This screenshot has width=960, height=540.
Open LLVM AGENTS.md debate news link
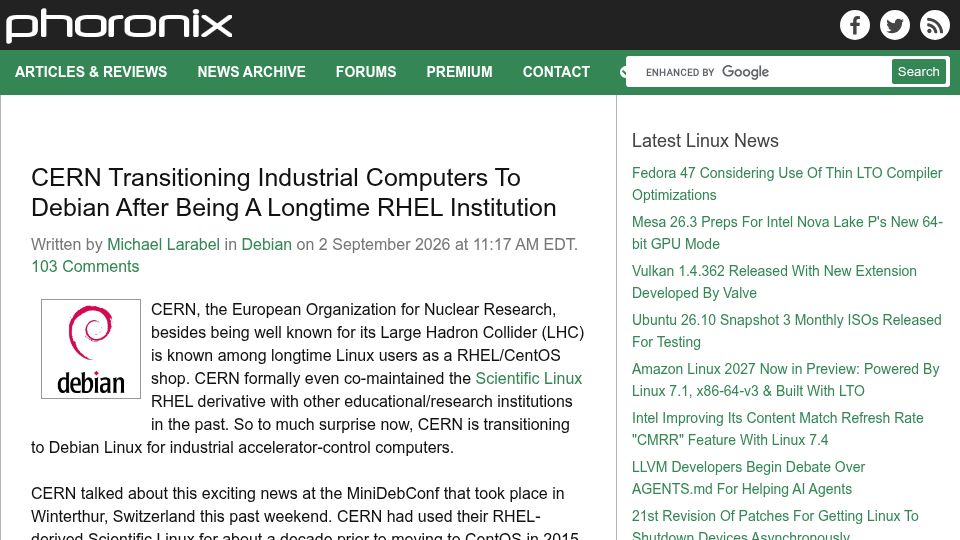pyautogui.click(x=748, y=478)
